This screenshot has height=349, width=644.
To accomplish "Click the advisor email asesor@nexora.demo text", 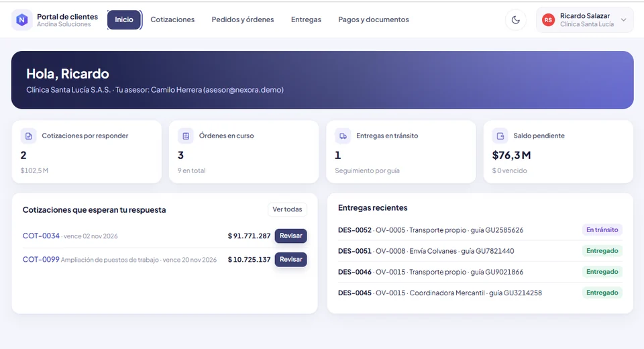I will 243,90.
